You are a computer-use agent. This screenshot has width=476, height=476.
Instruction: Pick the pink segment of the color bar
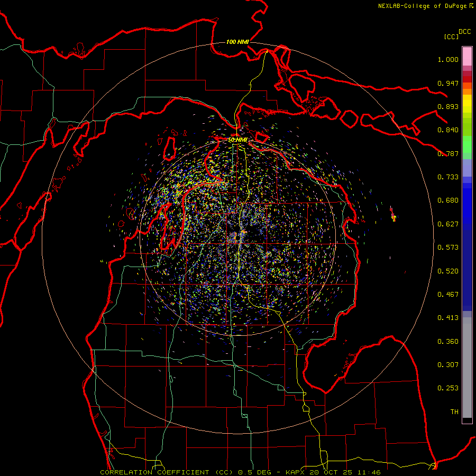(467, 57)
